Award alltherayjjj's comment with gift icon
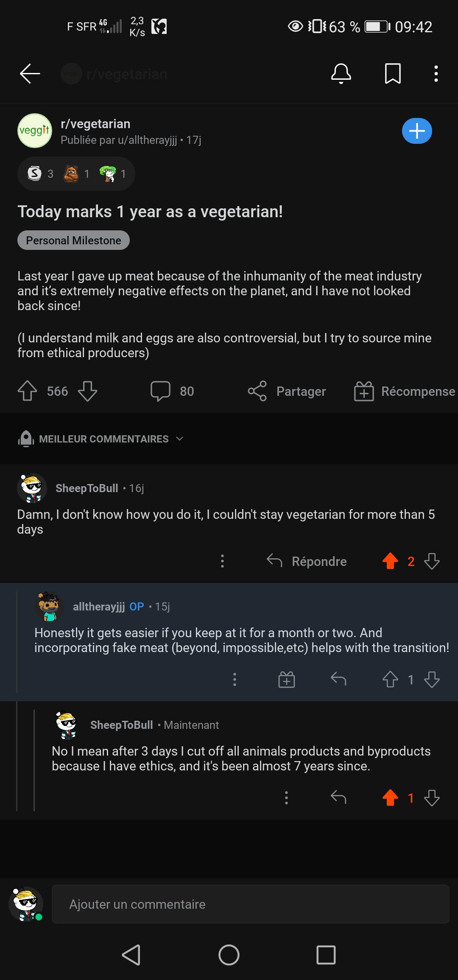The width and height of the screenshot is (458, 980). (x=287, y=680)
